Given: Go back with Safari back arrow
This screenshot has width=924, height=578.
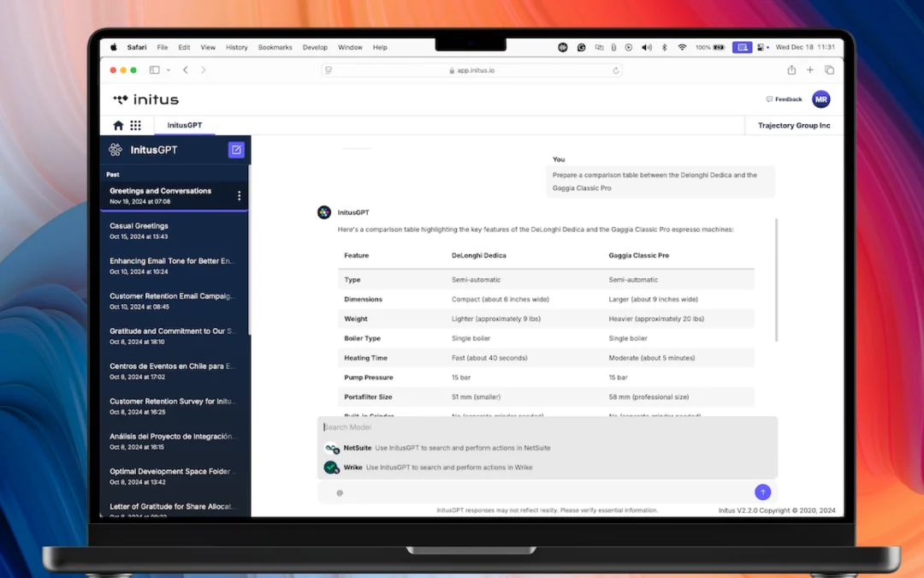Looking at the screenshot, I should 186,69.
